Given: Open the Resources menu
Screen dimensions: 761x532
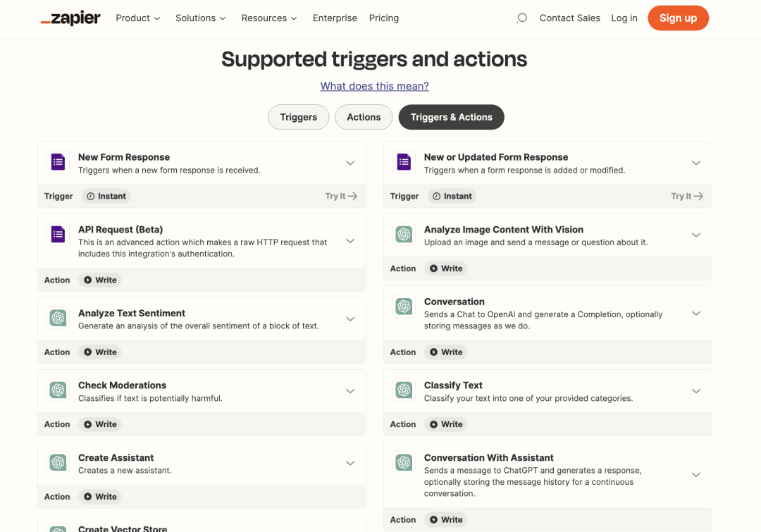Looking at the screenshot, I should click(x=269, y=18).
